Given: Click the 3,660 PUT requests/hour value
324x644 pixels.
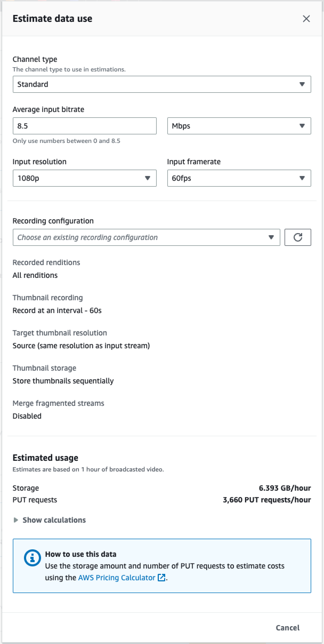Looking at the screenshot, I should (267, 500).
